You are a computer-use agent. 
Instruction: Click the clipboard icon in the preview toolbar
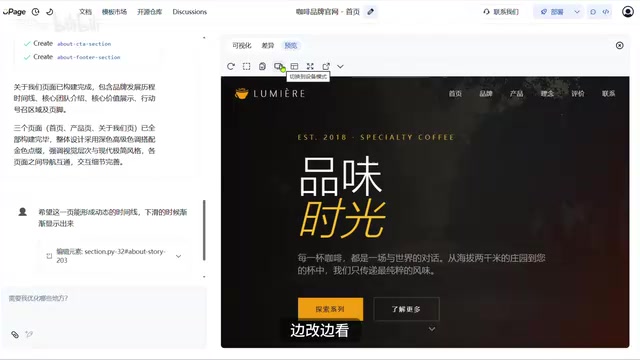pyautogui.click(x=262, y=66)
